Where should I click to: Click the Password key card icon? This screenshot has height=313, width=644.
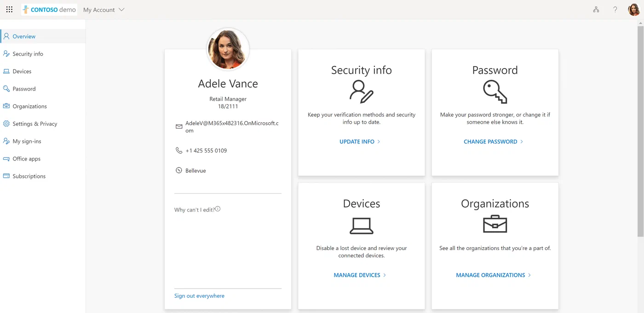(x=495, y=91)
